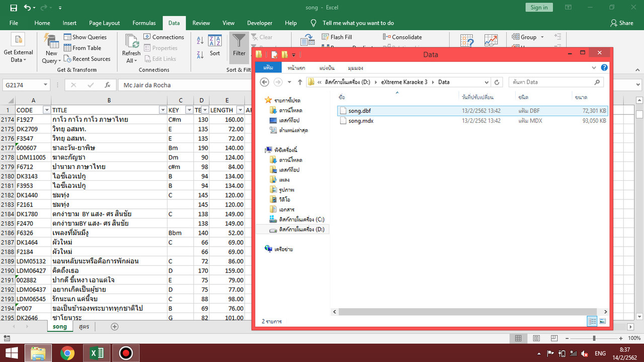Open the แฟ้ม tab in Explorer

point(268,67)
